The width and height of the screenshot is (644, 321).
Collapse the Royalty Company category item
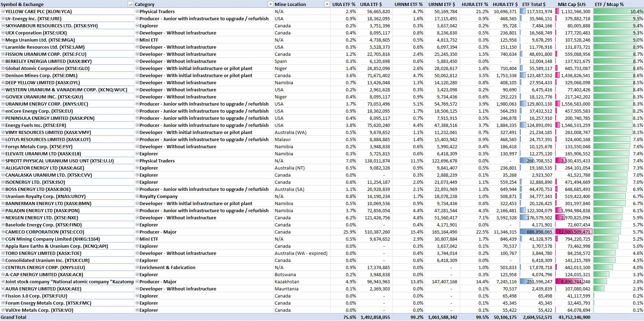(137, 196)
